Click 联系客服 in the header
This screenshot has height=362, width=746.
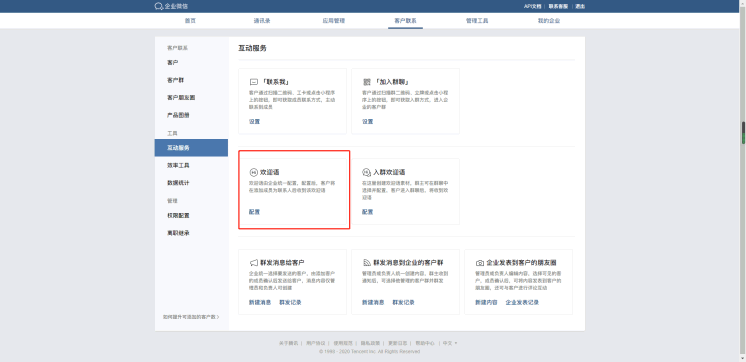click(x=558, y=6)
